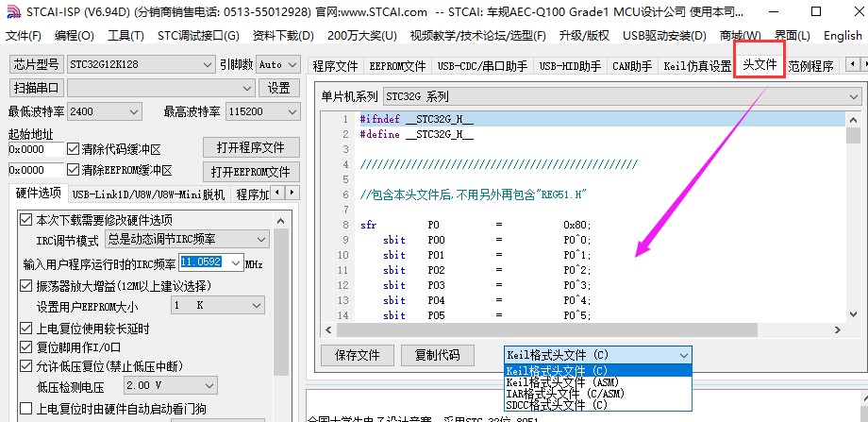Switch to CAN助手 tab
This screenshot has width=868, height=422.
pyautogui.click(x=631, y=66)
